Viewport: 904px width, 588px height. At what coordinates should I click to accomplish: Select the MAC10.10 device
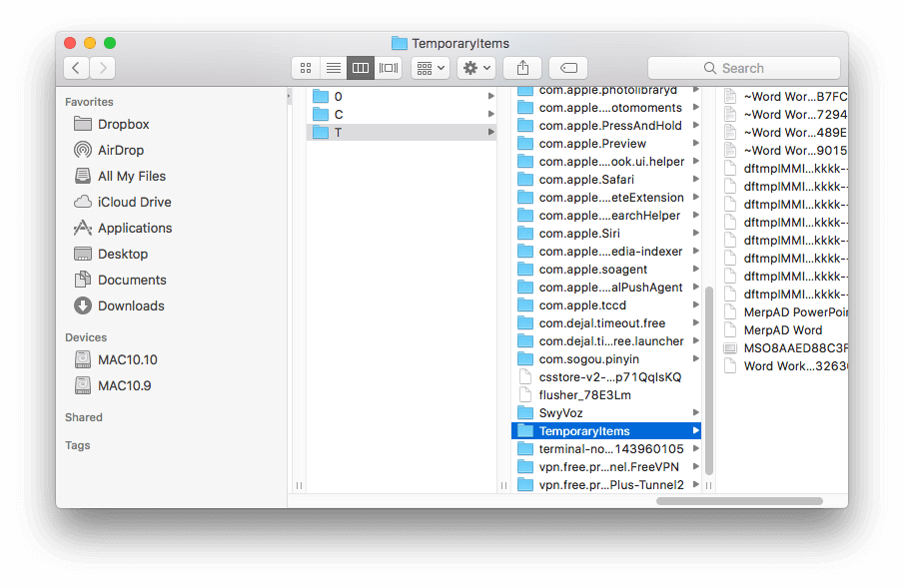[127, 359]
